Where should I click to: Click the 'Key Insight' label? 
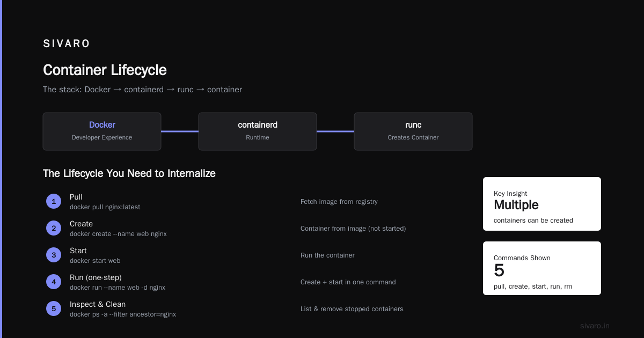tap(510, 194)
